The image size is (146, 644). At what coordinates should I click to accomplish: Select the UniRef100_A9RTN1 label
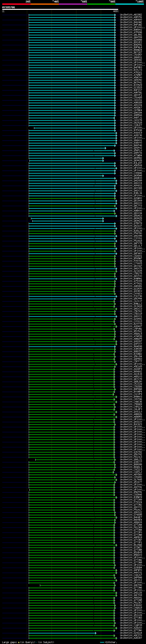coord(131,93)
